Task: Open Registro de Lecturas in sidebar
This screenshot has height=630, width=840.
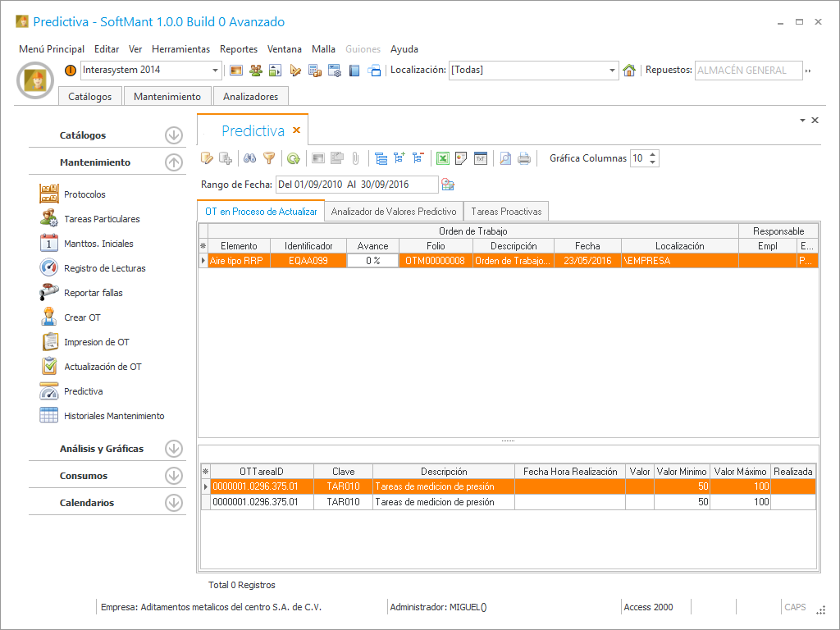Action: 104,268
